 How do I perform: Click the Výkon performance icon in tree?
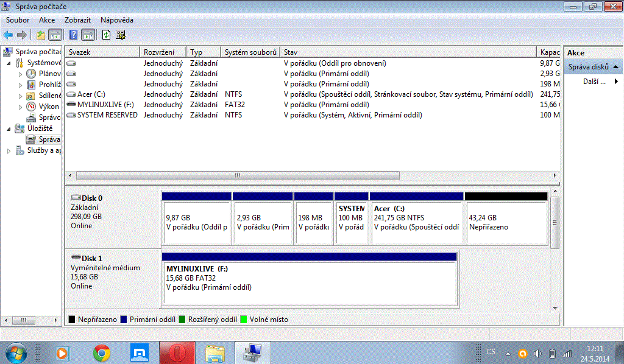(31, 107)
